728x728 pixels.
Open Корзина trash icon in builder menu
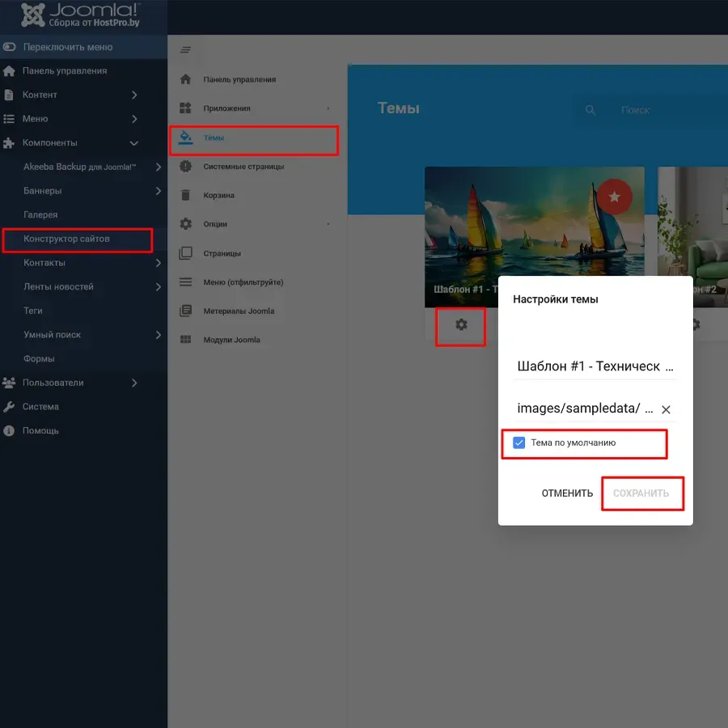coord(186,195)
